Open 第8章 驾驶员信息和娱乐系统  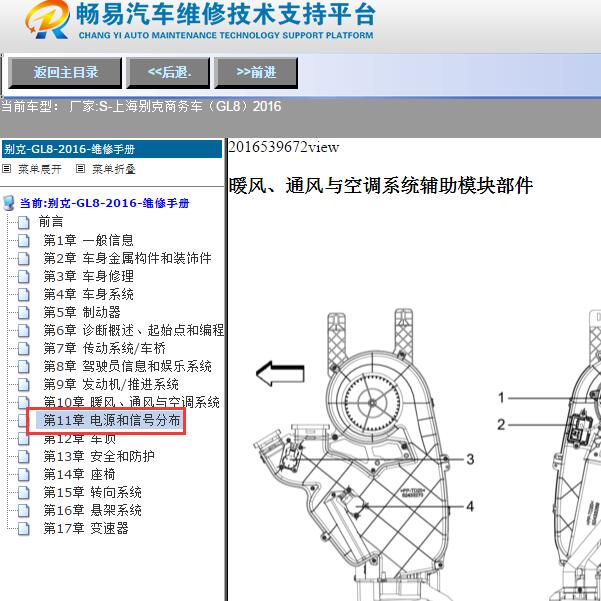click(127, 366)
